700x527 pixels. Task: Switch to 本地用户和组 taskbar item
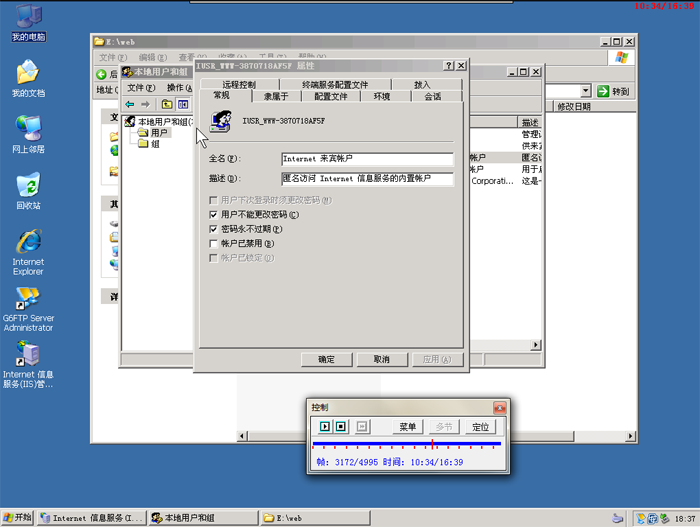point(204,518)
